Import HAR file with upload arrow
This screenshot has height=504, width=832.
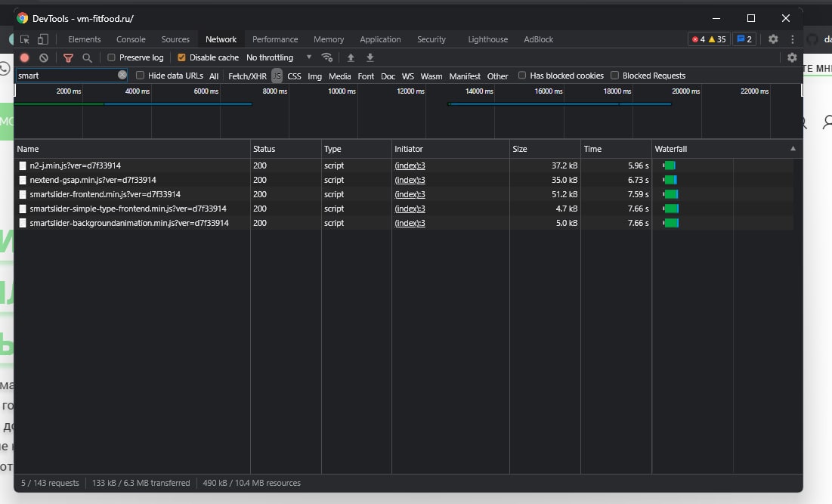pyautogui.click(x=351, y=57)
